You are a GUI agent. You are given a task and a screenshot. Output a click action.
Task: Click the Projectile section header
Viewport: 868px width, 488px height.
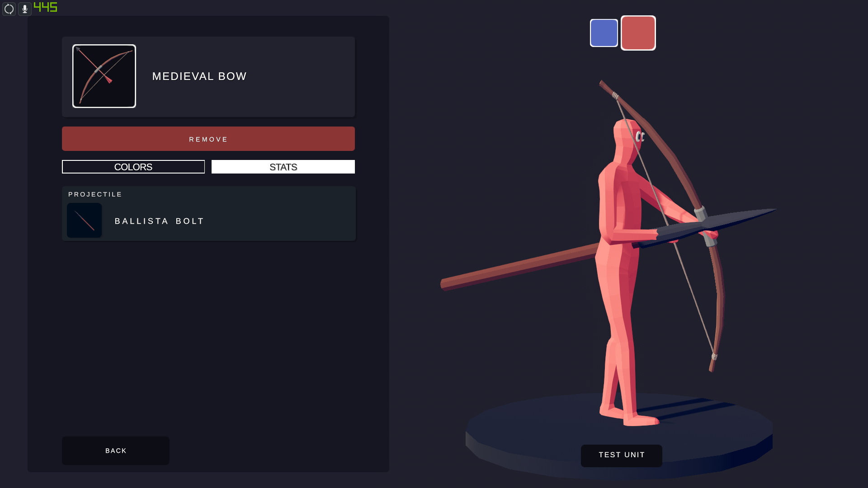pos(95,194)
